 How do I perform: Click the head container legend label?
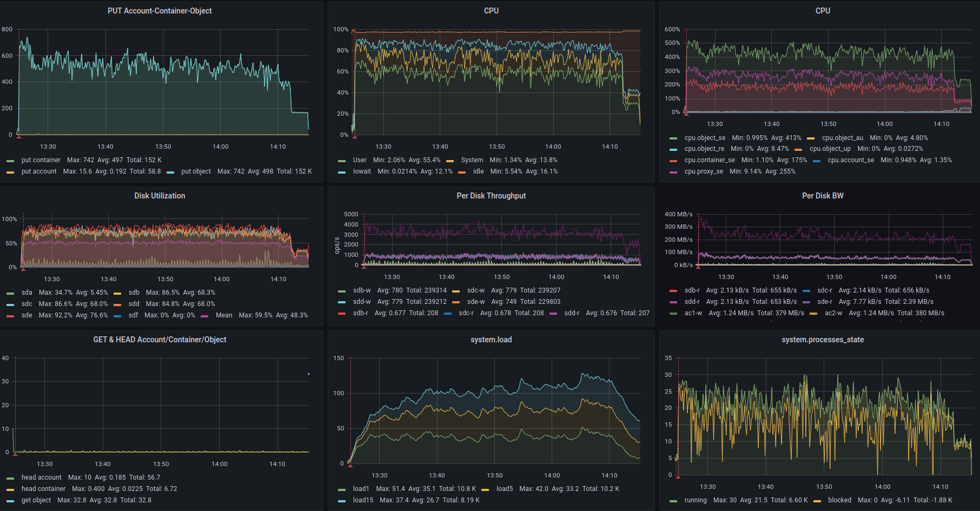[43, 489]
